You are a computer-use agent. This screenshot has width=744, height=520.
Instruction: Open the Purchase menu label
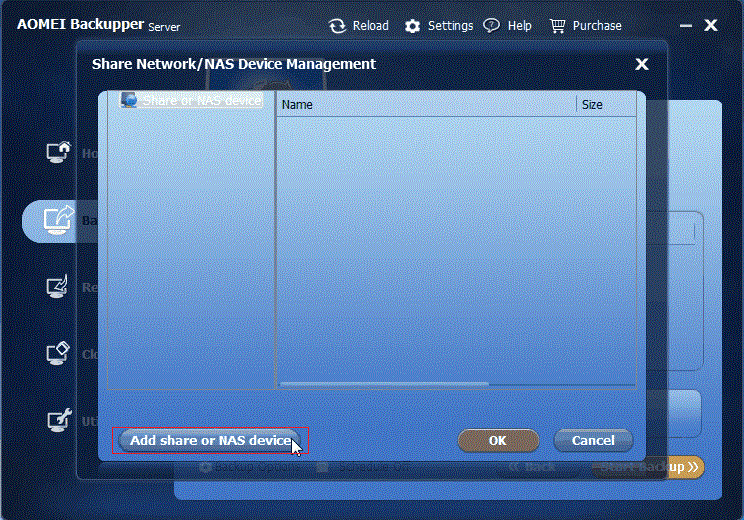point(597,26)
